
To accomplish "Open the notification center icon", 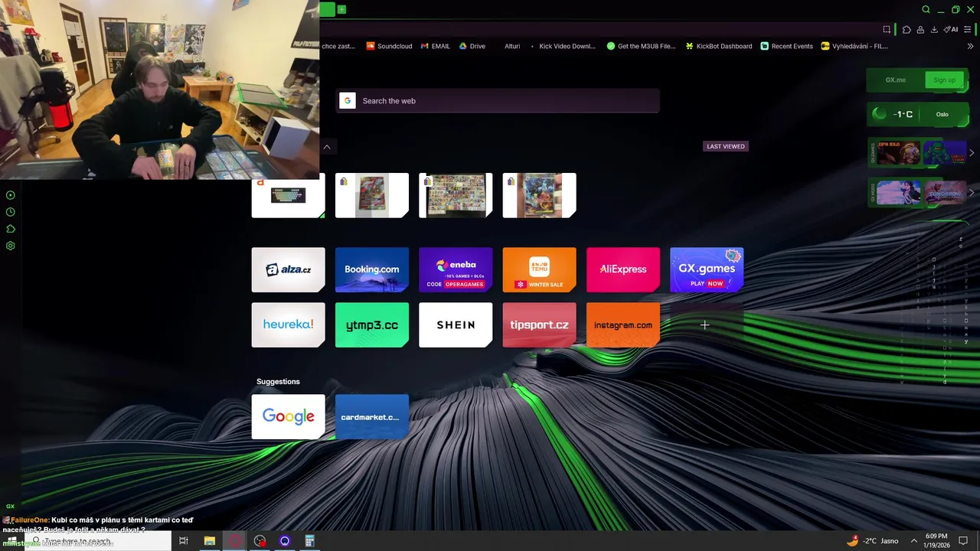I will [964, 541].
